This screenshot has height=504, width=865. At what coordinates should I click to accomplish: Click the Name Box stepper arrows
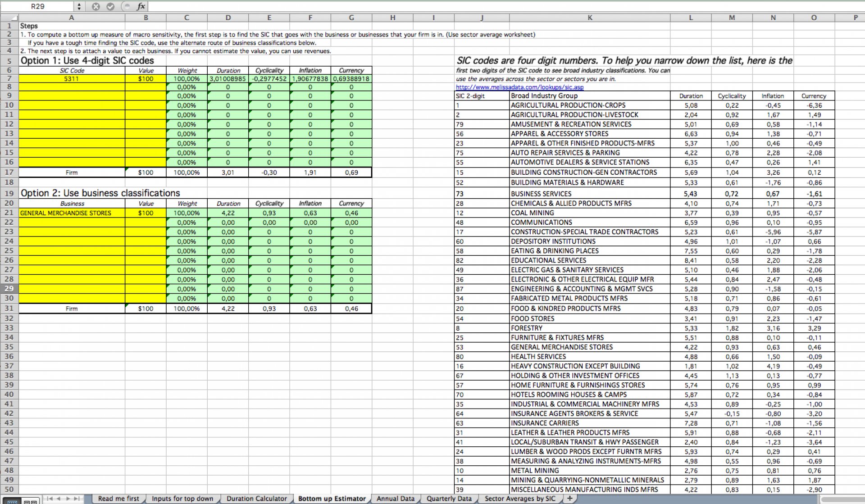[79, 6]
